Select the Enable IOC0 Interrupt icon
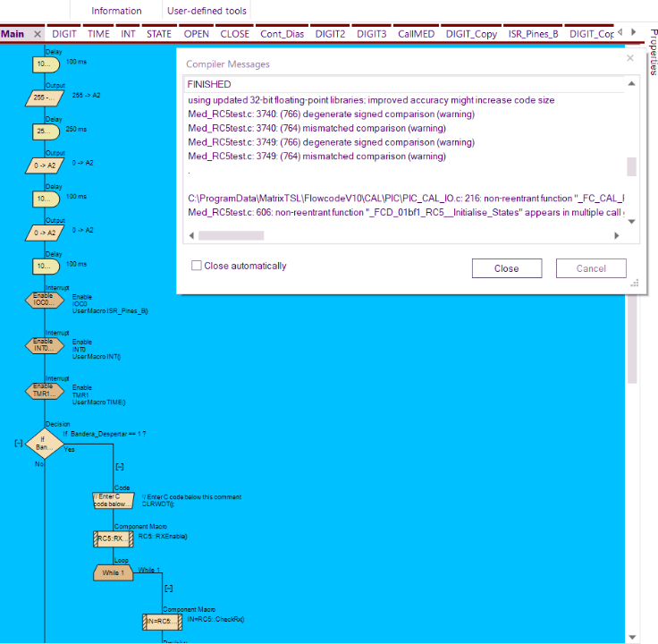This screenshot has width=658, height=644. [x=45, y=300]
